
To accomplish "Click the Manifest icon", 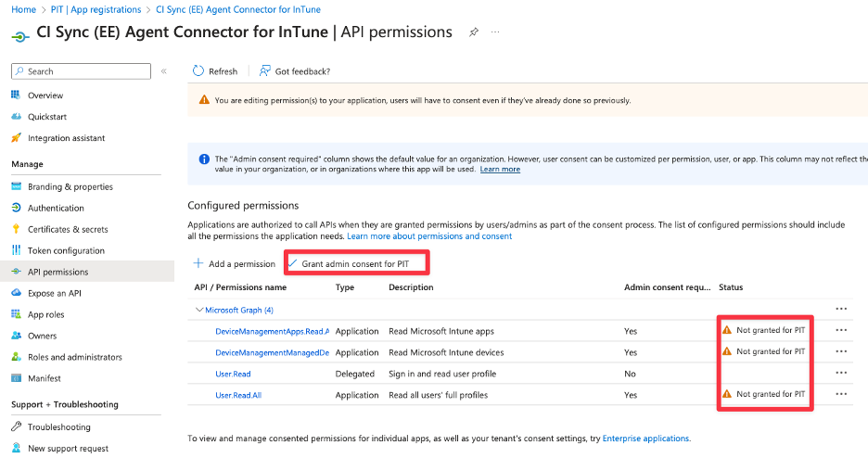I will click(16, 378).
